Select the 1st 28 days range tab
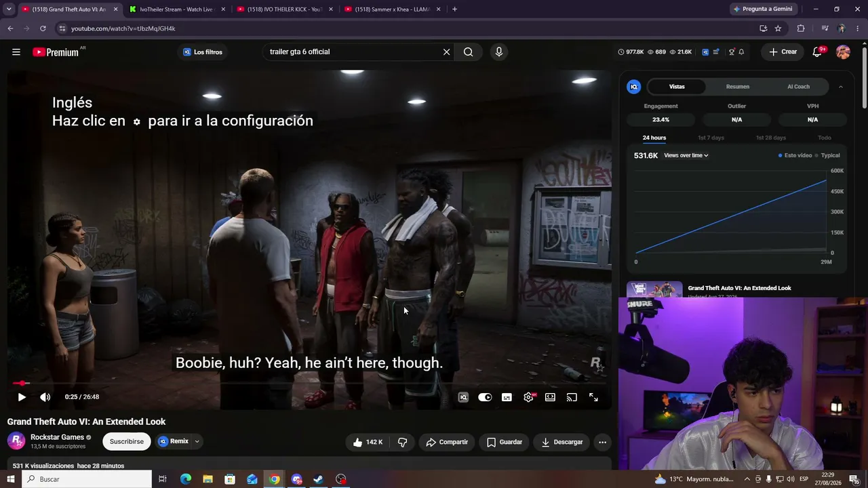The height and width of the screenshot is (488, 868). point(771,138)
